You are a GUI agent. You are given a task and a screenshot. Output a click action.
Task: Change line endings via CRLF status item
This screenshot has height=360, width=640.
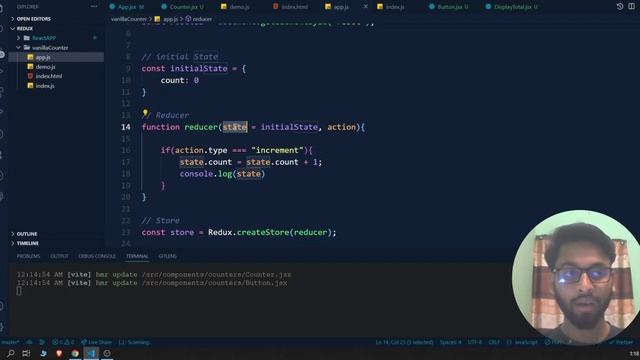tap(494, 342)
